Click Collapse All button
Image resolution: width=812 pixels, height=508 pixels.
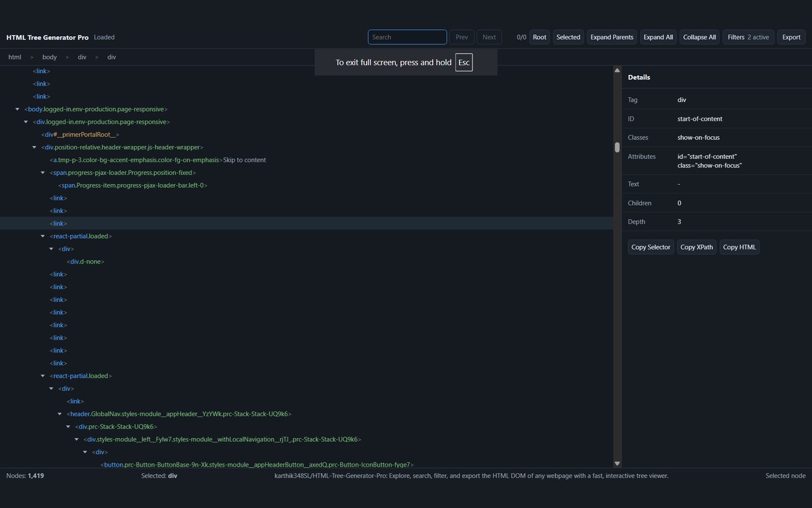pos(700,37)
